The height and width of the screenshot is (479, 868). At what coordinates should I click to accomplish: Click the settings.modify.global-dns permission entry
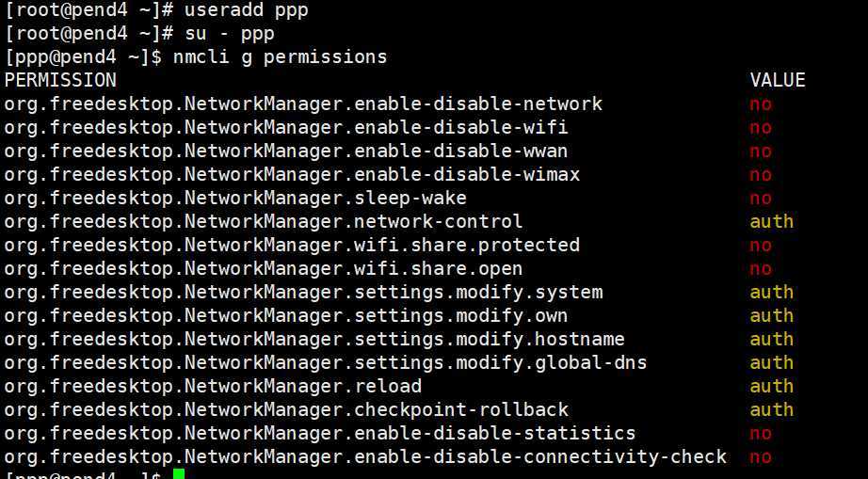point(326,362)
